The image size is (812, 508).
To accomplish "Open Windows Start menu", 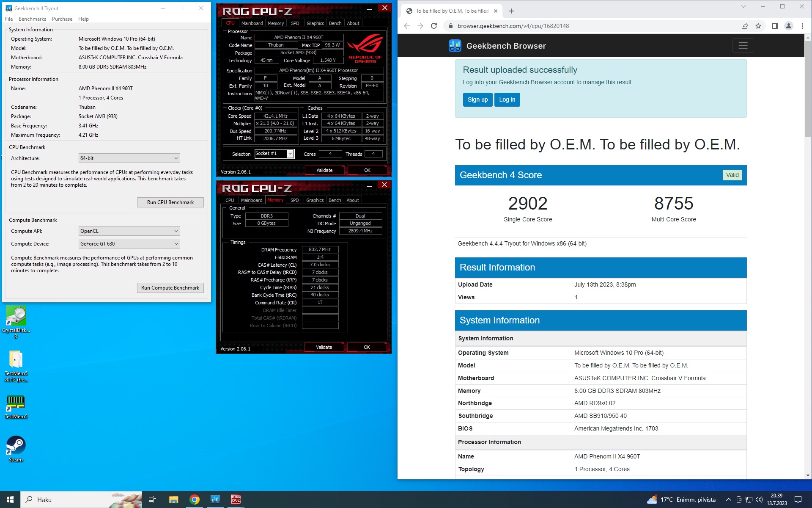I will pos(10,500).
